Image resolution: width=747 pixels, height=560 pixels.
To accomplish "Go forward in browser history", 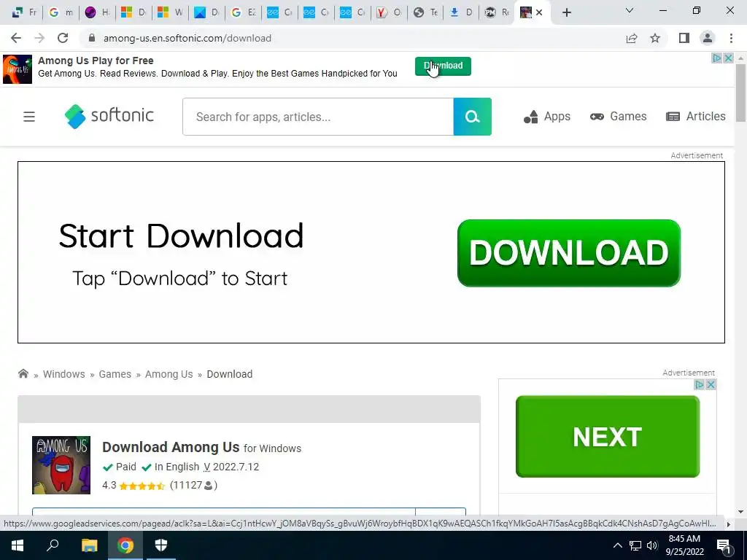I will pyautogui.click(x=39, y=38).
